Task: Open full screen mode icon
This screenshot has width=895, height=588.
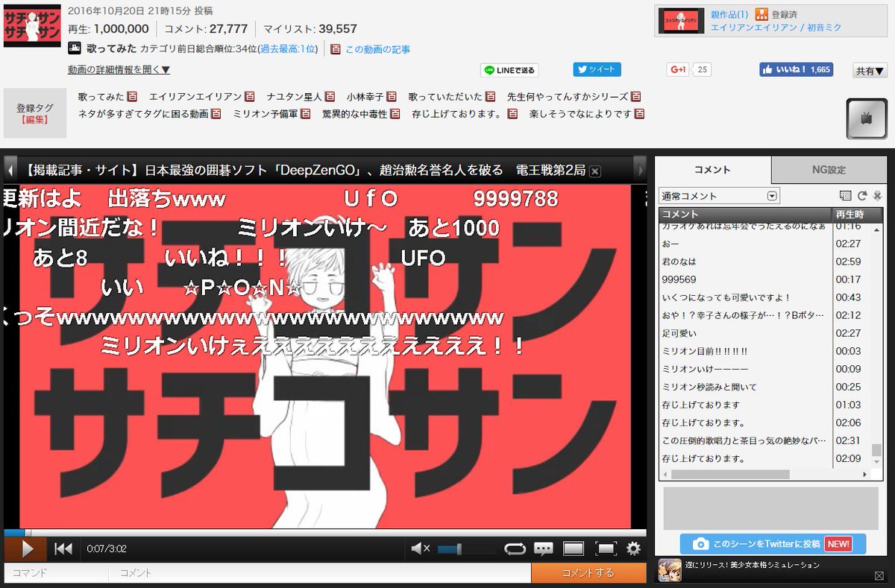Action: 605,549
